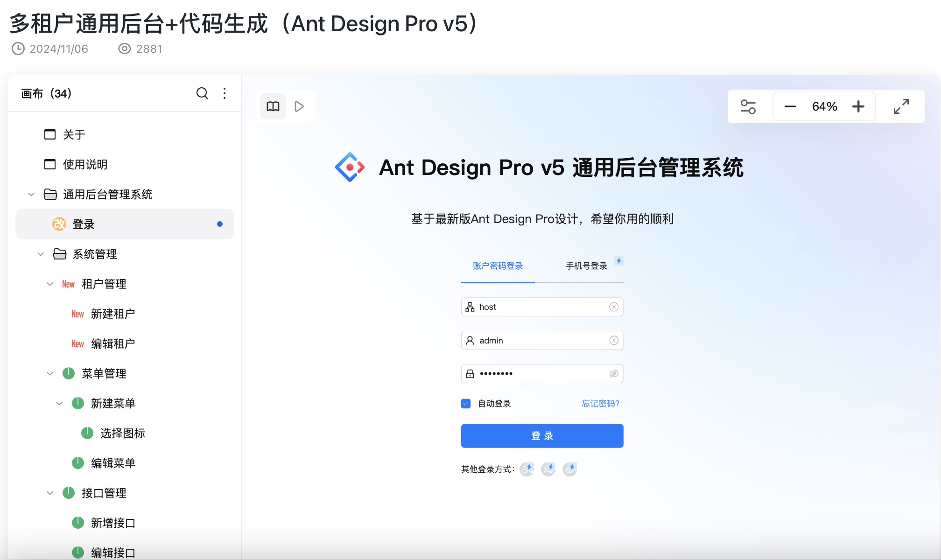
Task: Select the 手机号登录 tab
Action: (586, 266)
